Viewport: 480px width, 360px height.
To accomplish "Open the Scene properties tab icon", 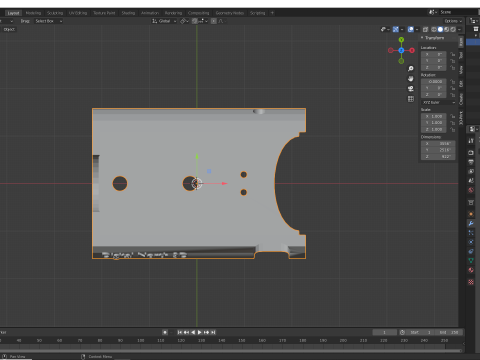I will [471, 181].
